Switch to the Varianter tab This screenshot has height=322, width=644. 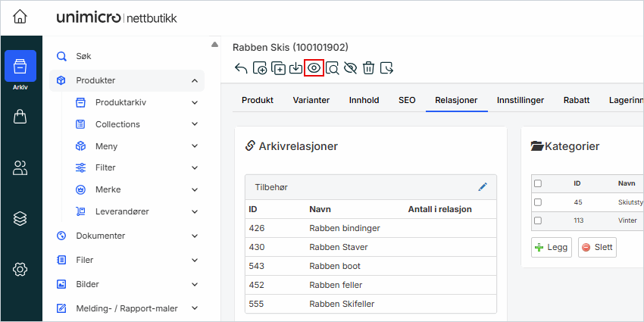click(311, 100)
